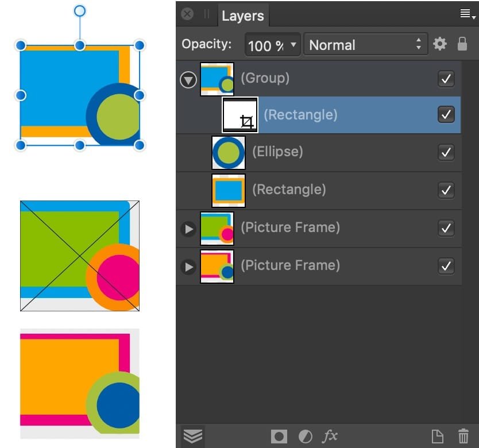This screenshot has width=479, height=448.
Task: Open the Layers panel menu
Action: (x=467, y=14)
